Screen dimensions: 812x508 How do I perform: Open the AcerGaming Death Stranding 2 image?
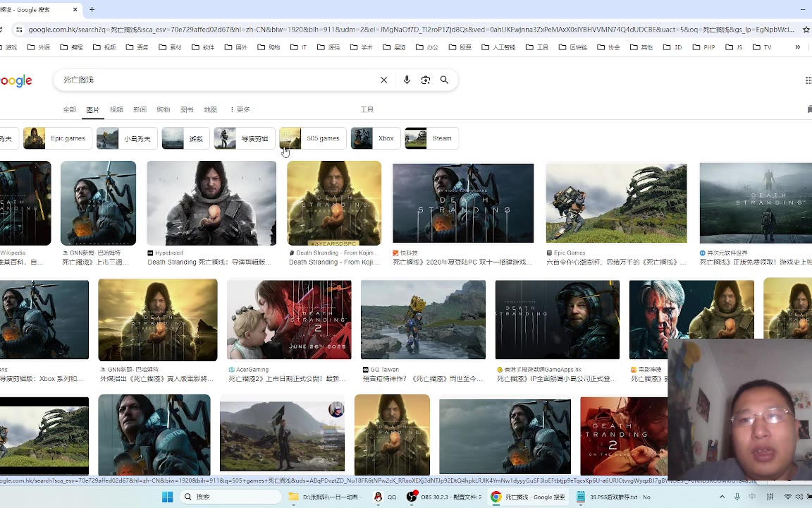[289, 320]
